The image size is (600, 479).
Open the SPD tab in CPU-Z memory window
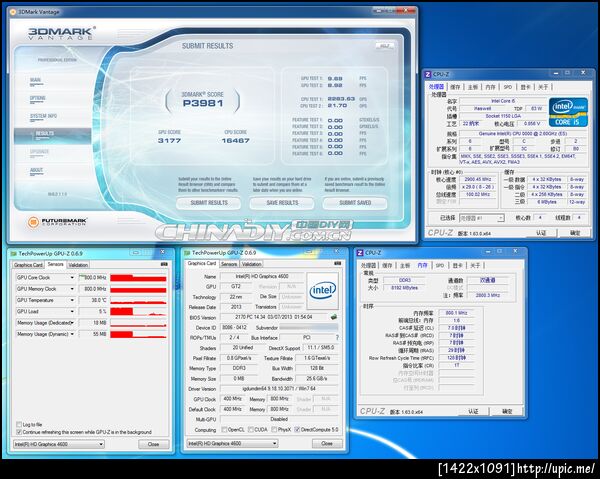pos(440,265)
